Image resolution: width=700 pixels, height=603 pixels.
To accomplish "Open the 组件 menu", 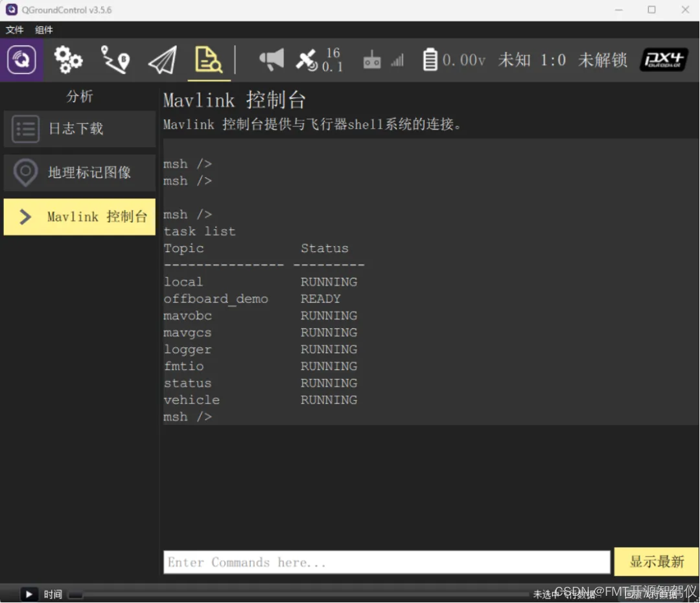I will (44, 30).
